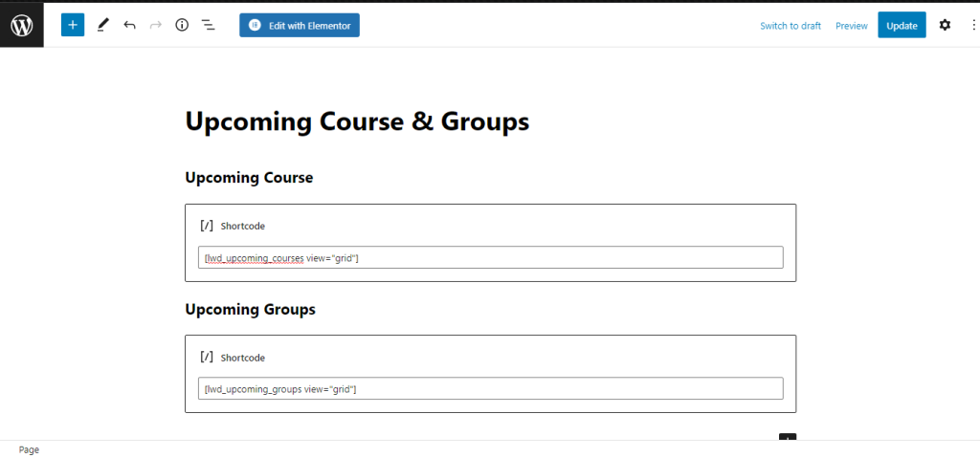
Task: Open the document details info icon
Action: pos(182,25)
